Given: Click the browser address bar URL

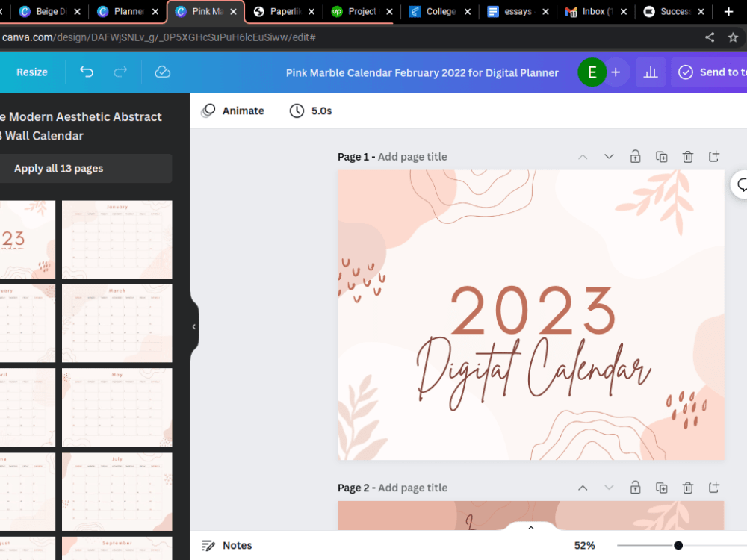Looking at the screenshot, I should [158, 37].
